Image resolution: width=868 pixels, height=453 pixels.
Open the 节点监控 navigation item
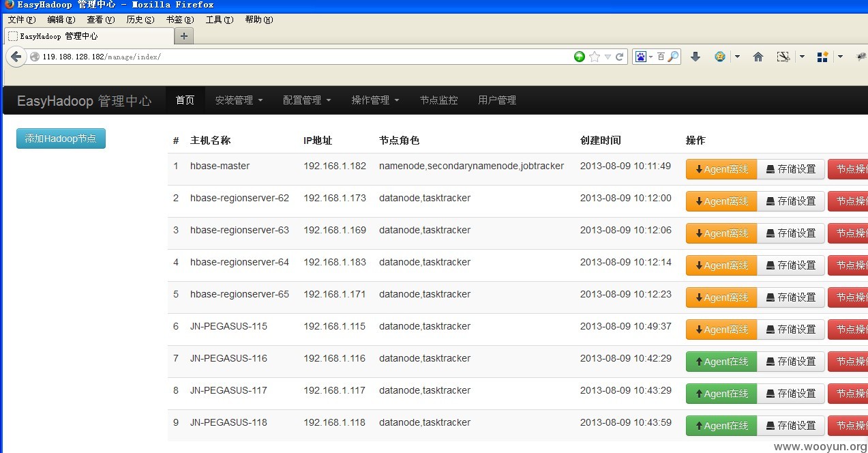tap(438, 100)
